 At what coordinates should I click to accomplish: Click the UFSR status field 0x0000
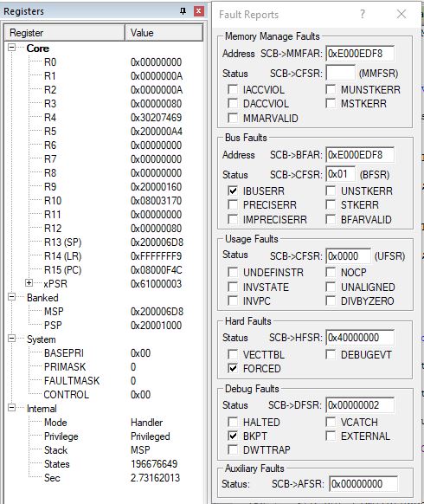[348, 255]
